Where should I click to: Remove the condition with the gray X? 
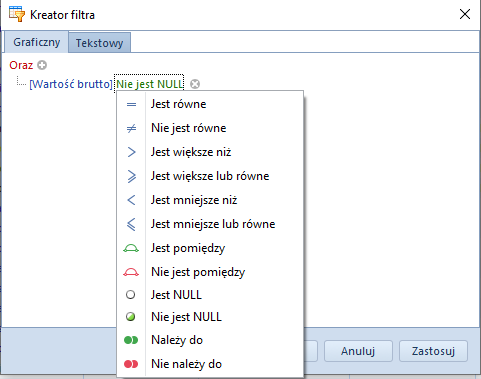tap(195, 84)
